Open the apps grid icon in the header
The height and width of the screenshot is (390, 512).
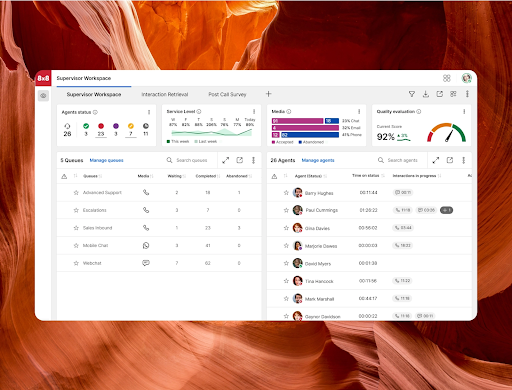447,78
